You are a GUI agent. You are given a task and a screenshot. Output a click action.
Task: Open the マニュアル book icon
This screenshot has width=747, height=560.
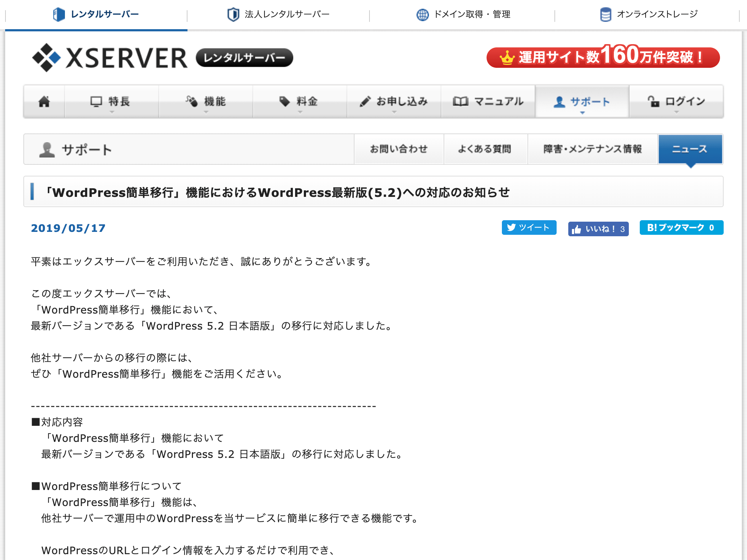coord(460,101)
